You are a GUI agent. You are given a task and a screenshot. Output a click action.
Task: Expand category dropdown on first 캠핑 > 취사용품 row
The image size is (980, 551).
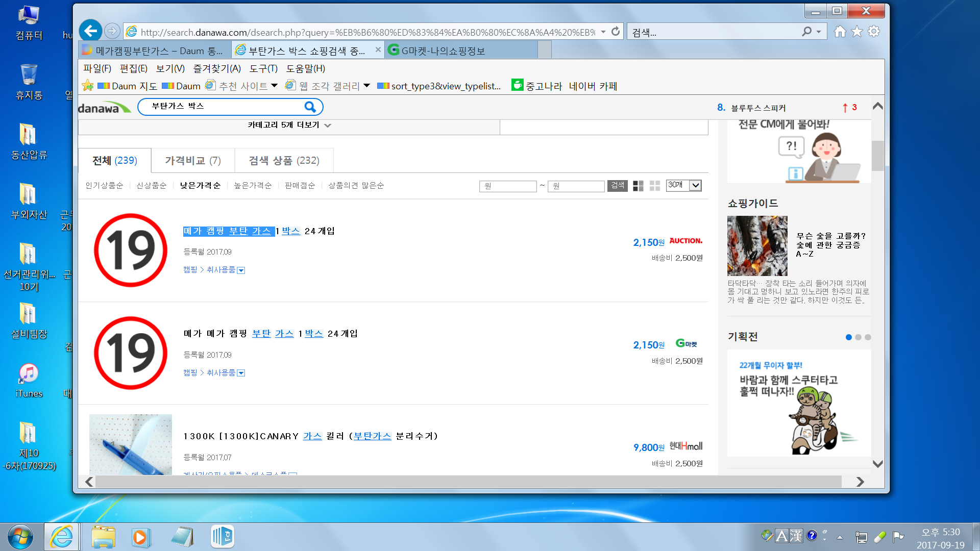[241, 270]
